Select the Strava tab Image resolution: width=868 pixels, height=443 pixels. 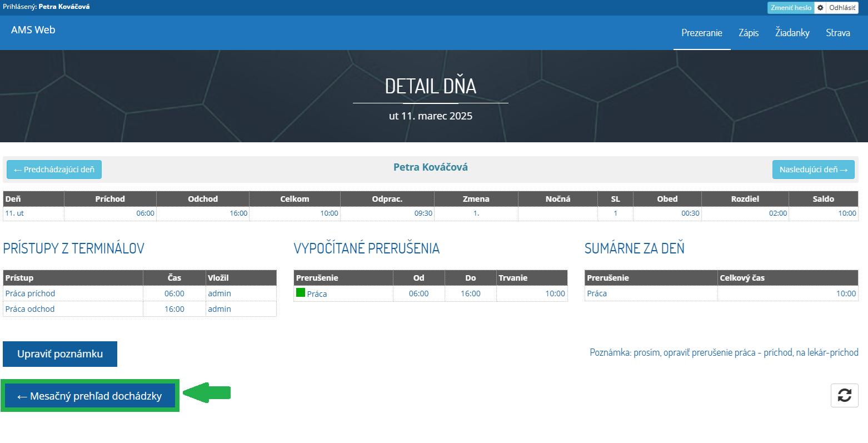tap(837, 33)
